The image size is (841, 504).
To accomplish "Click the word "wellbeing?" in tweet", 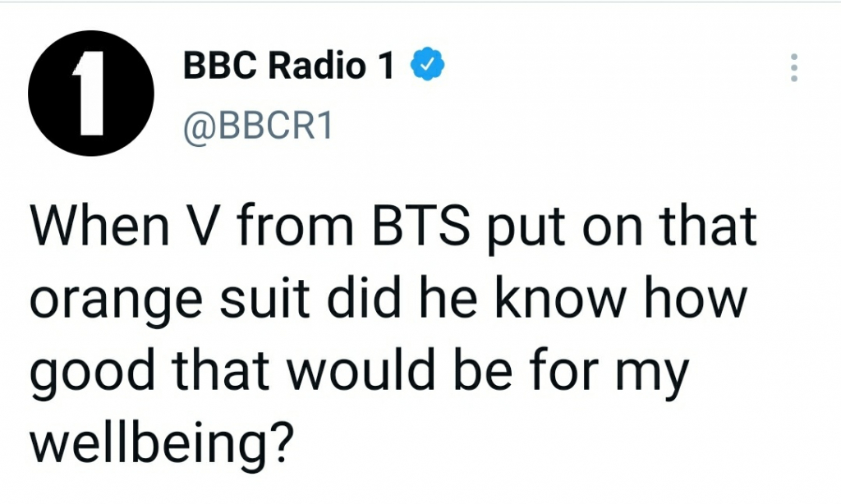I will (162, 443).
